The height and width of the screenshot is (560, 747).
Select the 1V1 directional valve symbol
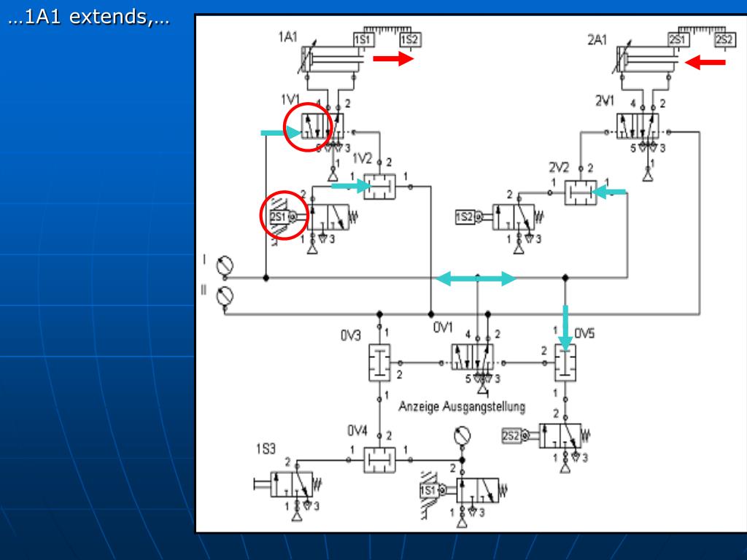322,126
